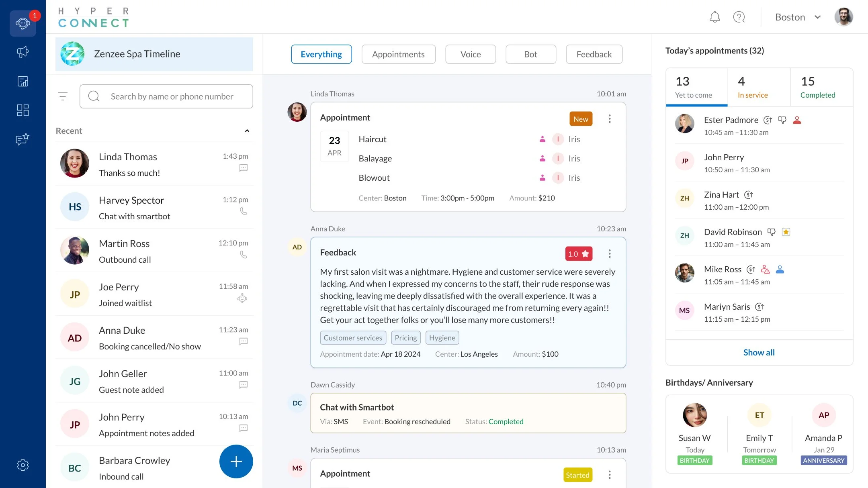This screenshot has height=488, width=868.
Task: Click the thumbs-down icon next to Ester Padmore
Action: [782, 120]
